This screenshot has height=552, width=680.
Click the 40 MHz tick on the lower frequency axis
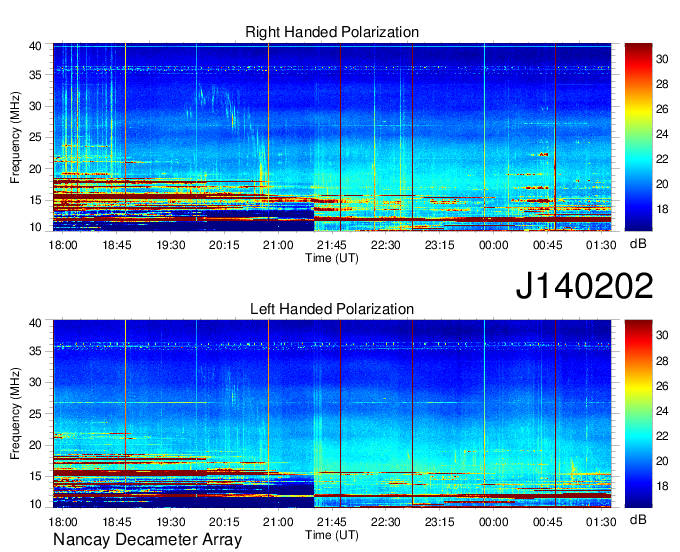[x=36, y=323]
